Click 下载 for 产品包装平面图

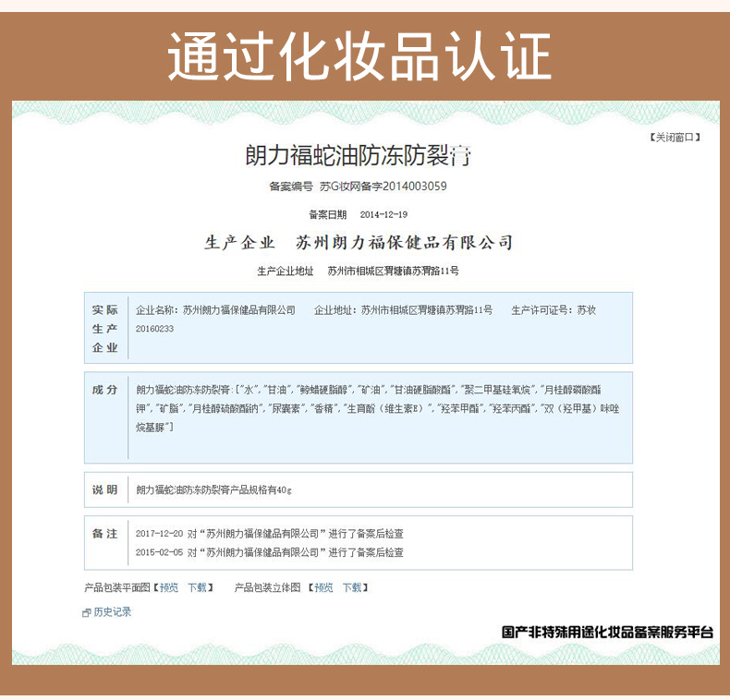pos(198,587)
